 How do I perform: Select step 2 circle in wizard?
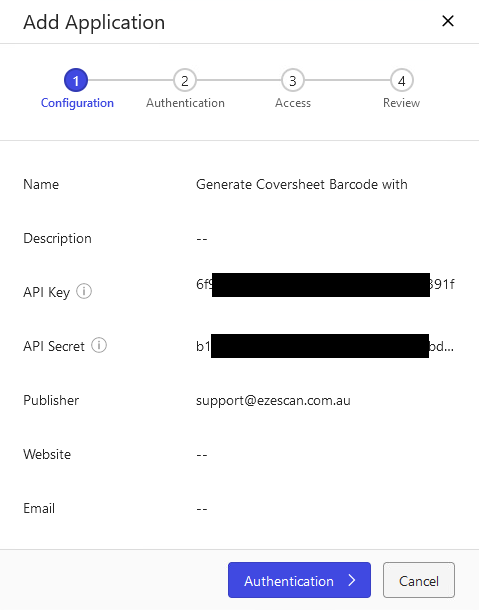(x=184, y=80)
